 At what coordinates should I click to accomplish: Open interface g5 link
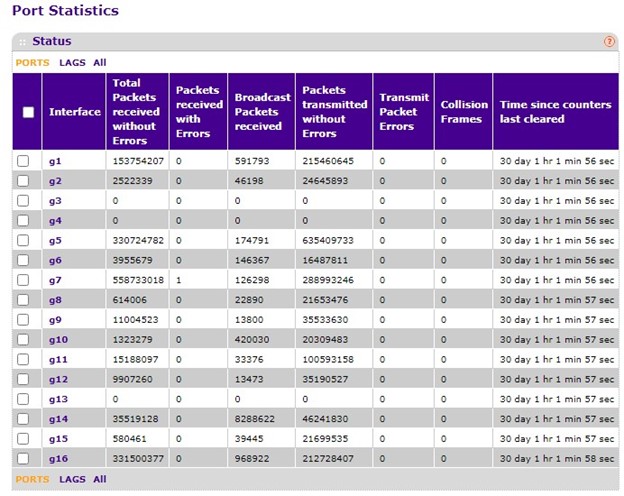coord(55,240)
